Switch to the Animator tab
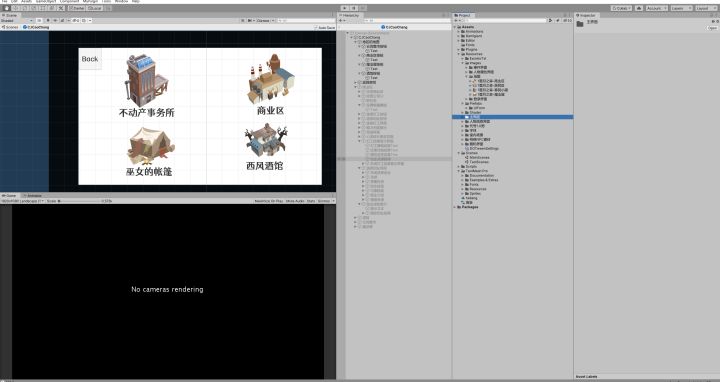This screenshot has width=720, height=382. pyautogui.click(x=32, y=196)
